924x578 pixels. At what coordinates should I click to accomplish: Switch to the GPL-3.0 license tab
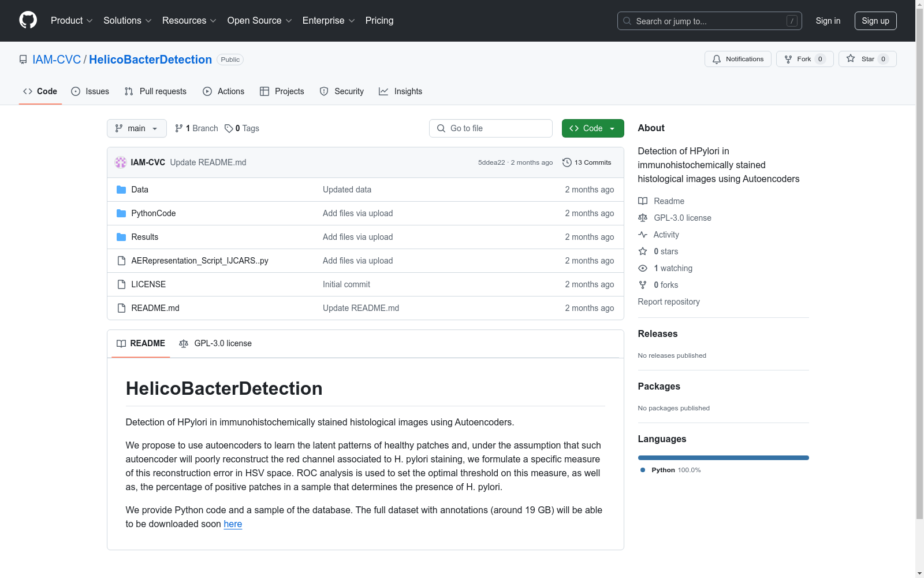215,343
